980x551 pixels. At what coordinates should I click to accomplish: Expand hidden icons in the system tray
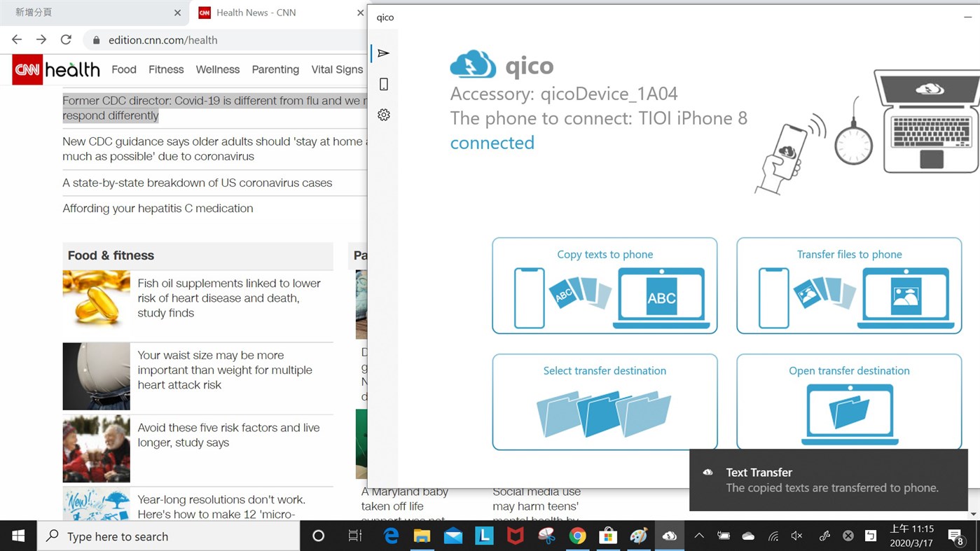[698, 536]
